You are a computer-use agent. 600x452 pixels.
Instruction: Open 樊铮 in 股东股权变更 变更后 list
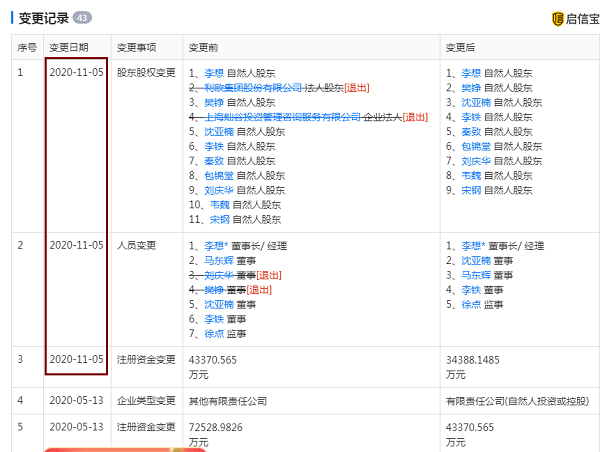[x=471, y=88]
